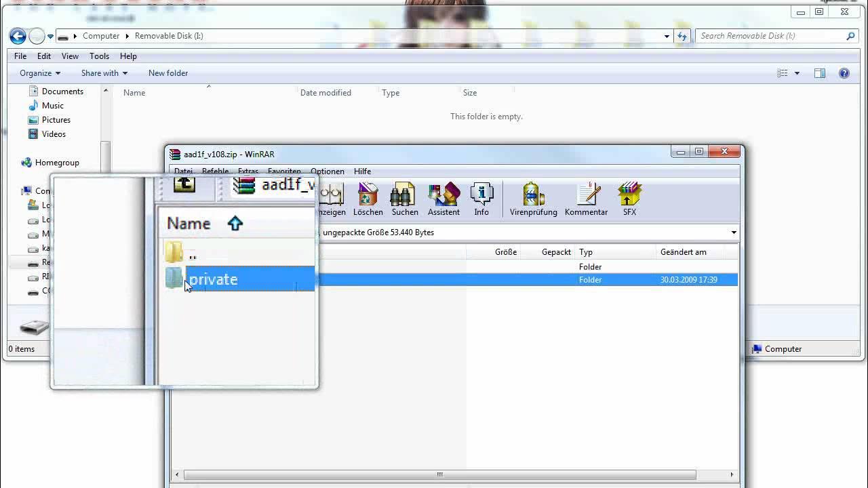Open the address bar history dropdown
Viewport: 868px width, 488px height.
click(x=667, y=36)
